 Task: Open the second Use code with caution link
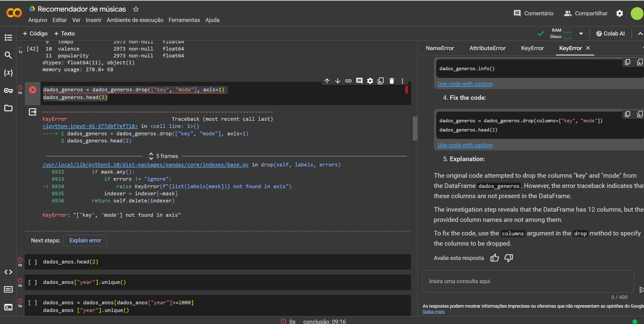[x=465, y=145]
